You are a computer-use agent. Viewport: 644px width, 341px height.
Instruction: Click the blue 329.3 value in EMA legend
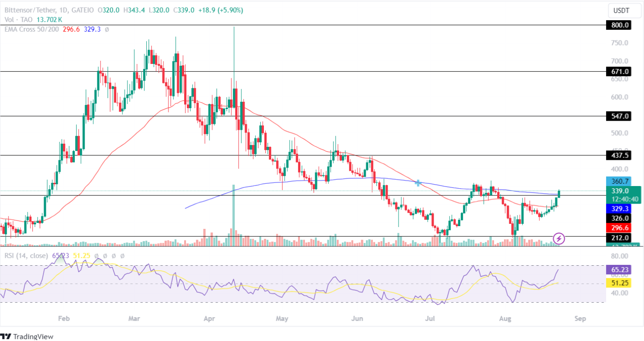[x=92, y=29]
